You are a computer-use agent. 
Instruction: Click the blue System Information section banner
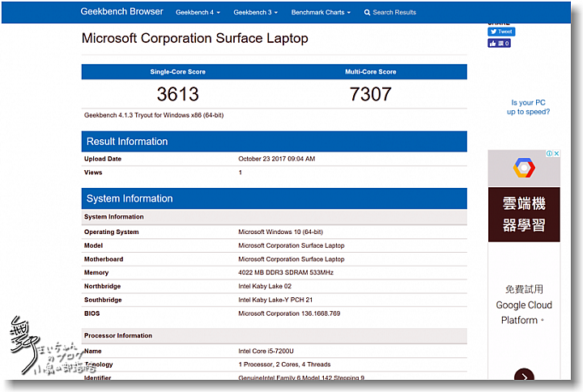point(274,198)
